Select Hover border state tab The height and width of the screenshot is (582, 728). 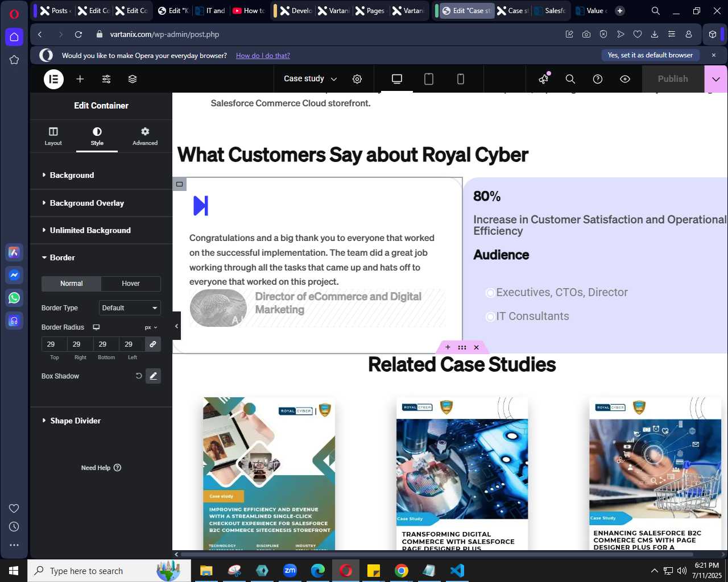tap(131, 284)
